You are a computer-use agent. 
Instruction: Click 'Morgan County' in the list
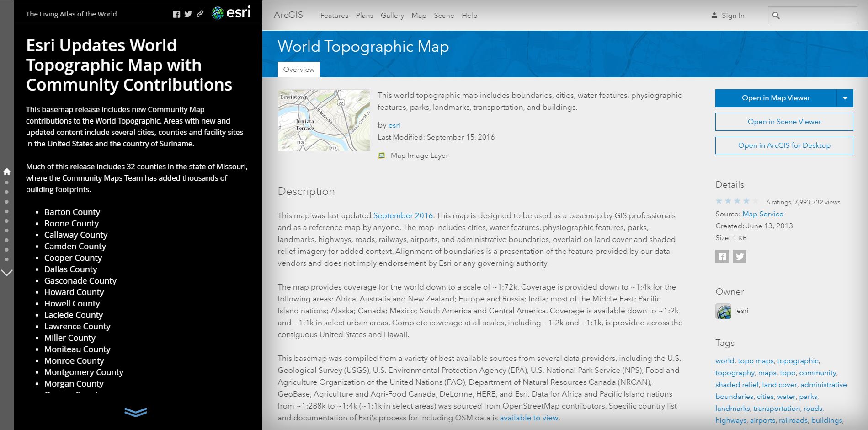click(x=74, y=383)
